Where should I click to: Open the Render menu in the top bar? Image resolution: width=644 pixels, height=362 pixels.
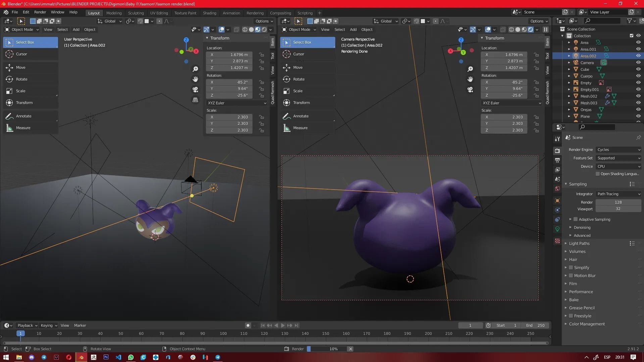[x=40, y=12]
